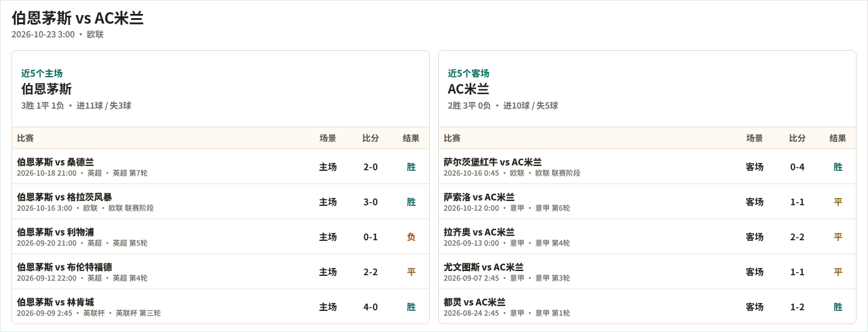The width and height of the screenshot is (868, 332).
Task: Click 客场 cell in 都灵 row
Action: (755, 307)
